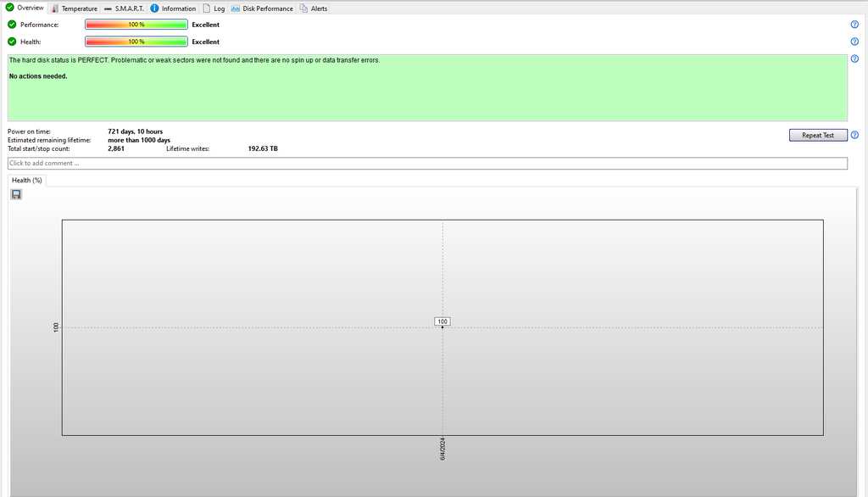
Task: Open help icon next to Health row
Action: 854,42
